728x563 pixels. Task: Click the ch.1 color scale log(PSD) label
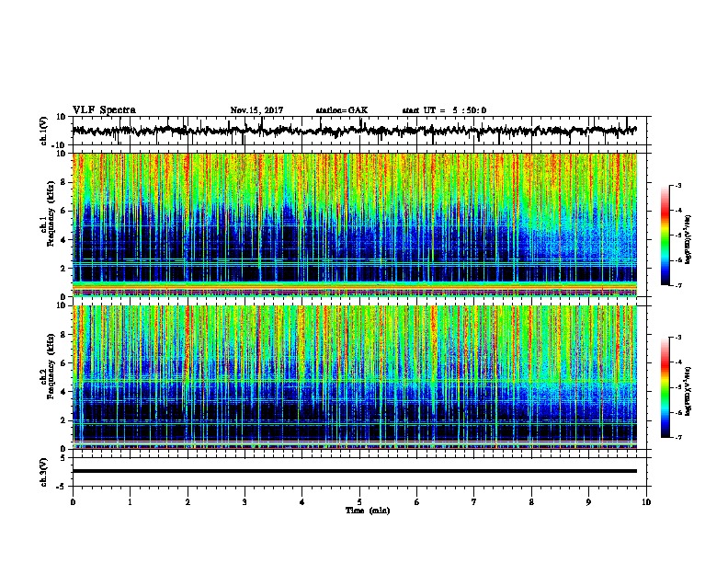pos(688,239)
